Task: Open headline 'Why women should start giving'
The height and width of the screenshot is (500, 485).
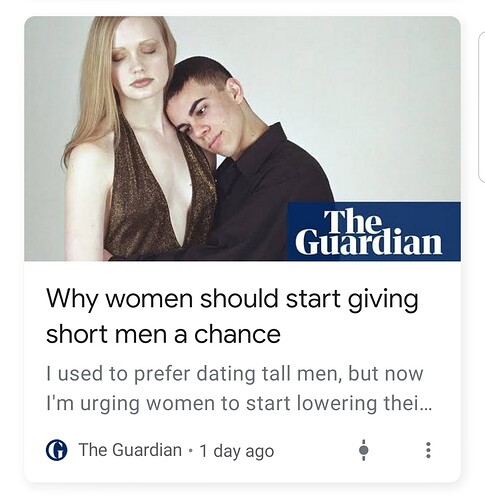Action: coord(232,299)
